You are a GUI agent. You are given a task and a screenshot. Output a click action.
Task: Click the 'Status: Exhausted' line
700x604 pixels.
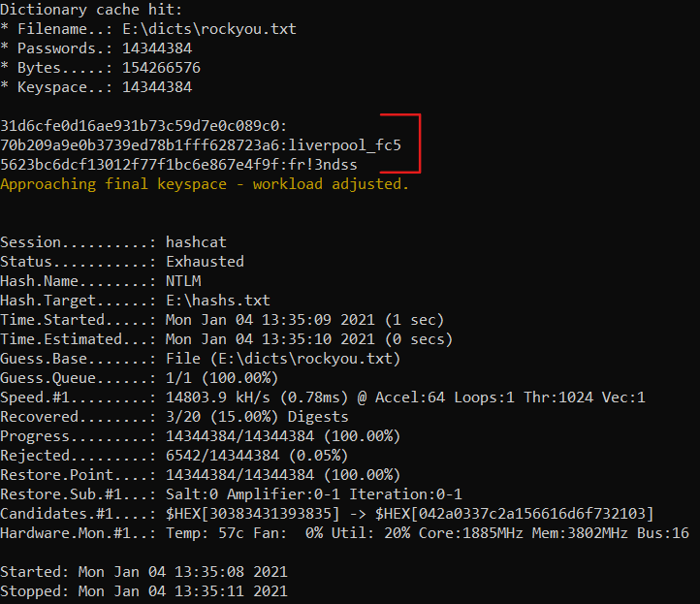tap(122, 262)
